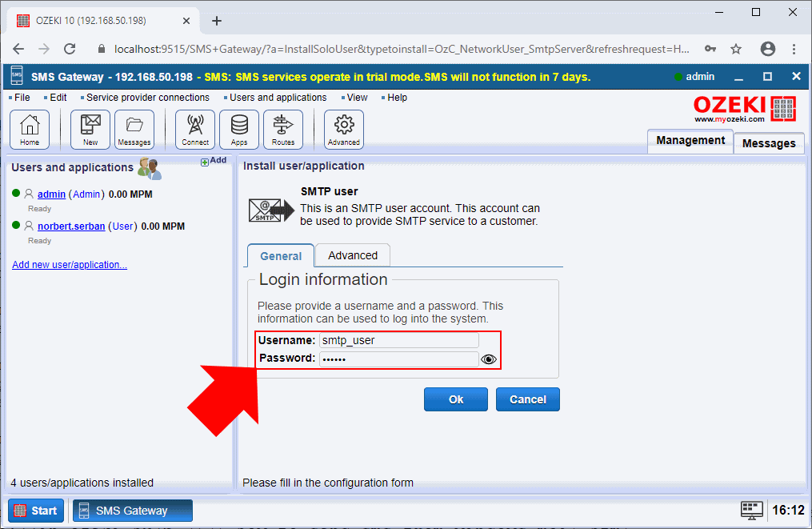812x529 pixels.
Task: Open a new browser tab
Action: 217,21
